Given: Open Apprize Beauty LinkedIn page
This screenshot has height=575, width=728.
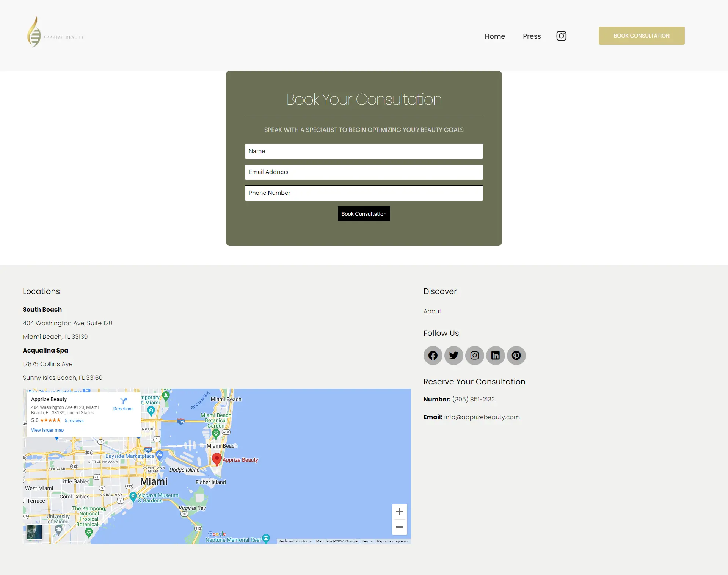Looking at the screenshot, I should [495, 355].
